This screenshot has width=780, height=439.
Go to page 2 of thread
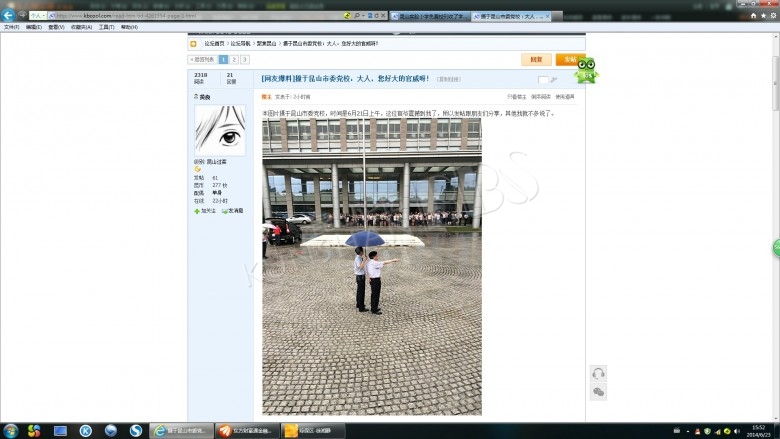[234, 60]
